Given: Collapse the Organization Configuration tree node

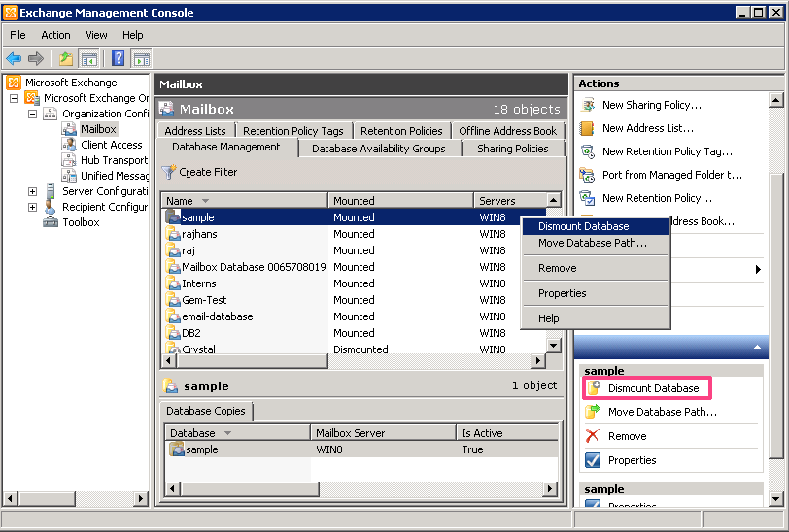Looking at the screenshot, I should pos(33,114).
